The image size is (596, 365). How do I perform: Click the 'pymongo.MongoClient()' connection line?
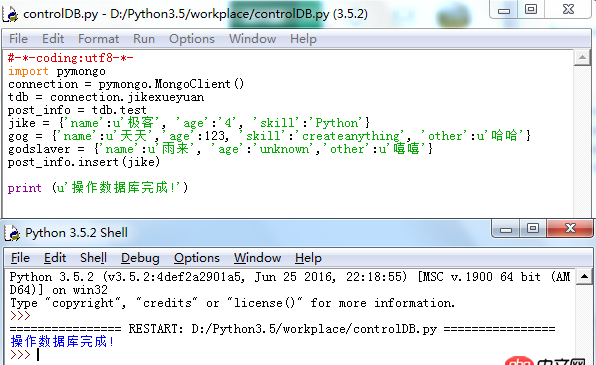126,84
